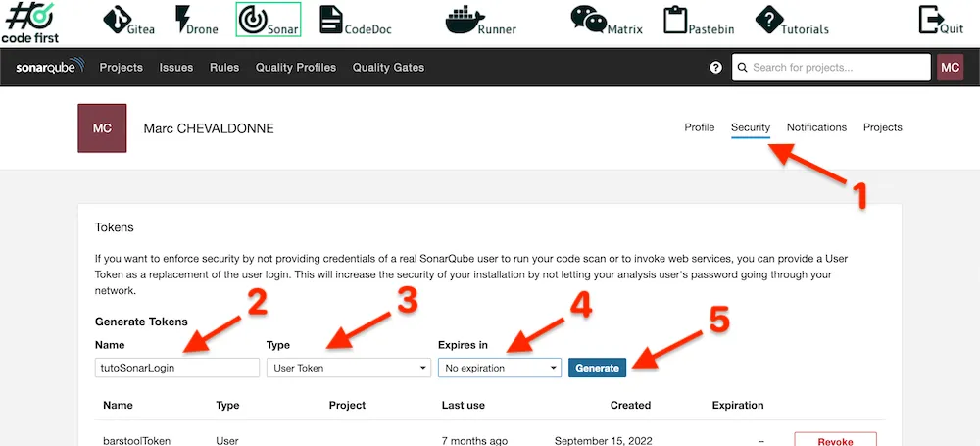Revoke the barstoolToken token
The height and width of the screenshot is (446, 980).
[x=835, y=441]
